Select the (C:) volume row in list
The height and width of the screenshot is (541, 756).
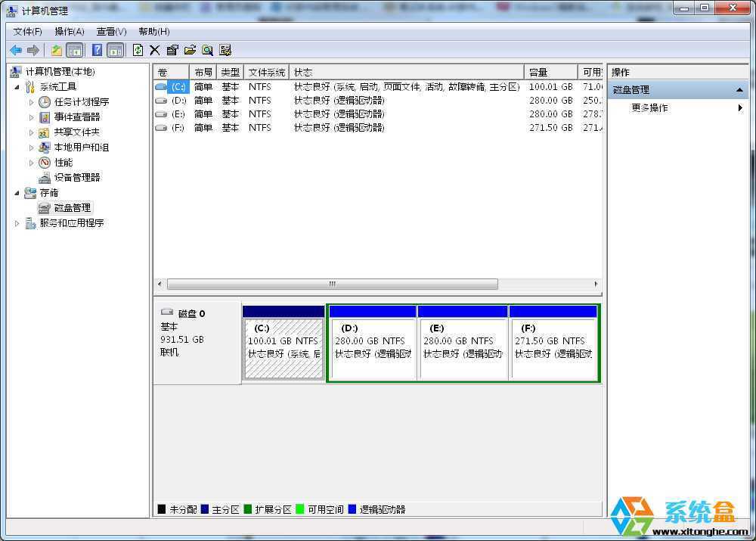[x=378, y=87]
